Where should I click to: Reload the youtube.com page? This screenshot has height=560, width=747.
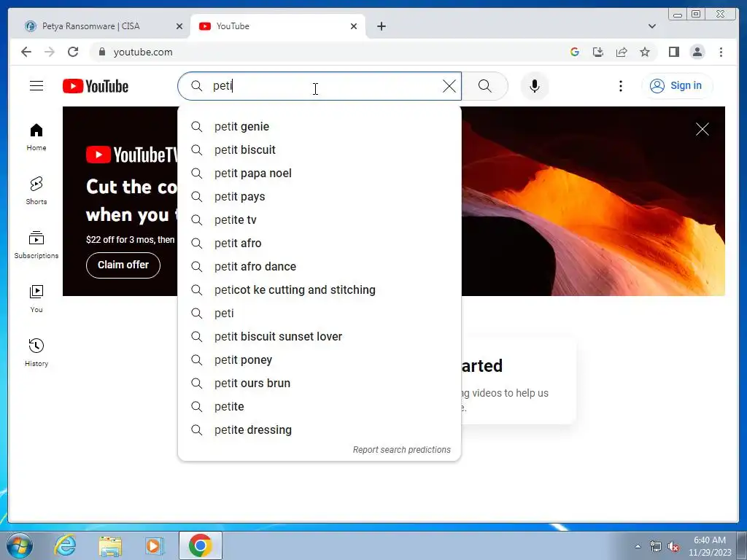pos(73,52)
